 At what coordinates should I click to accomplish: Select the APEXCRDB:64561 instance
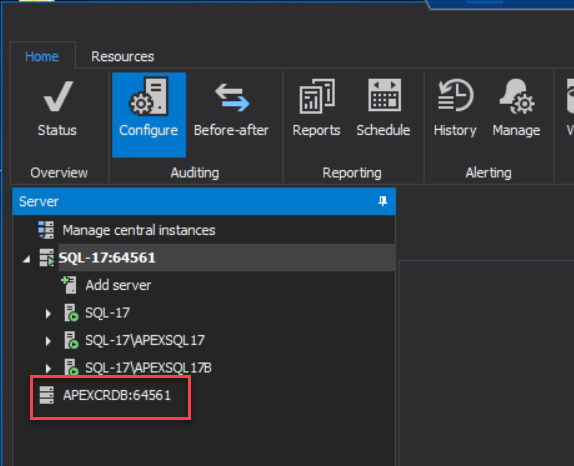(x=117, y=395)
